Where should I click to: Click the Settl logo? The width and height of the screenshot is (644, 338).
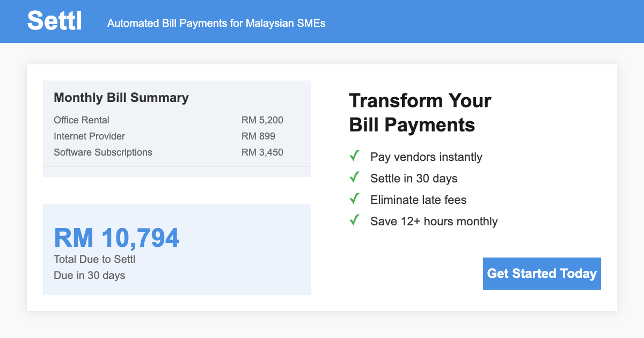54,21
